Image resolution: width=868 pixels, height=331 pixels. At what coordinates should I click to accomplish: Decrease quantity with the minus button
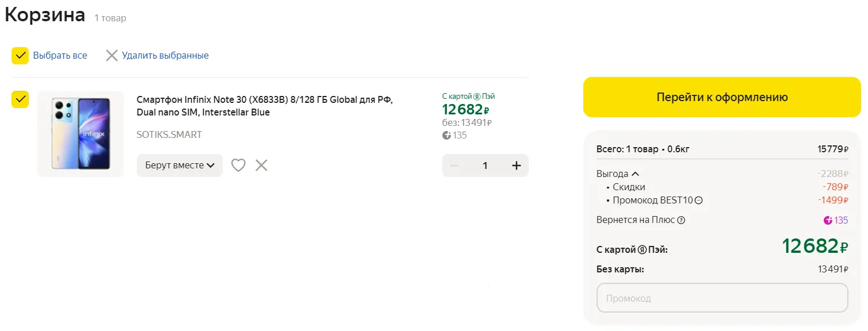pyautogui.click(x=454, y=165)
